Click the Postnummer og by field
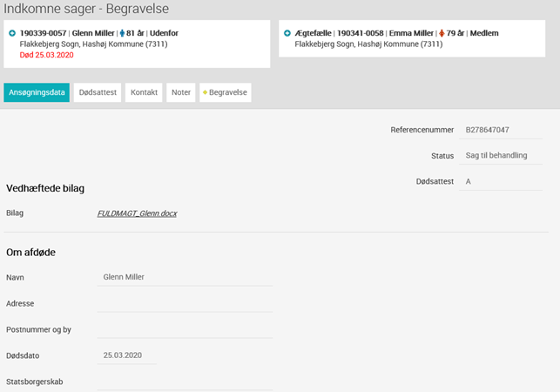 [x=185, y=329]
